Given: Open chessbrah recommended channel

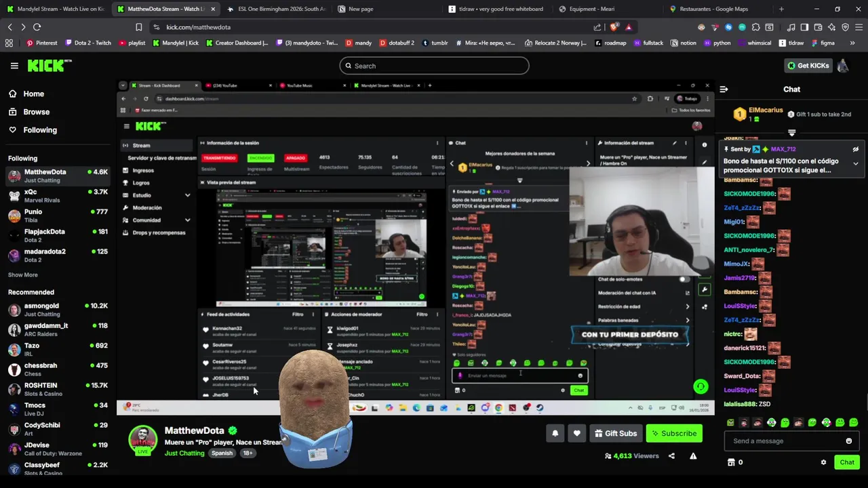Looking at the screenshot, I should pos(58,369).
